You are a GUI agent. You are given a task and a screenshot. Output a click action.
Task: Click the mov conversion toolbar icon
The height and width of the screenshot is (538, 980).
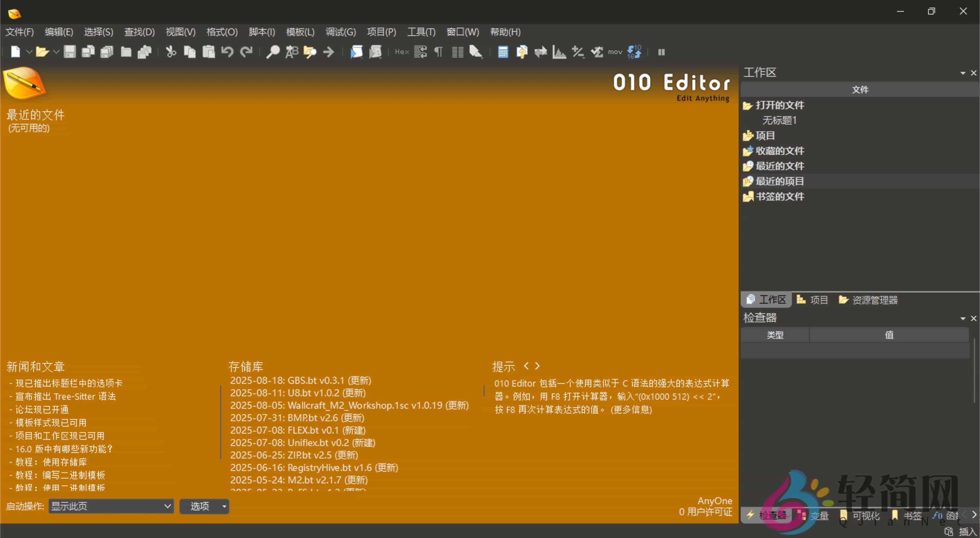[615, 52]
